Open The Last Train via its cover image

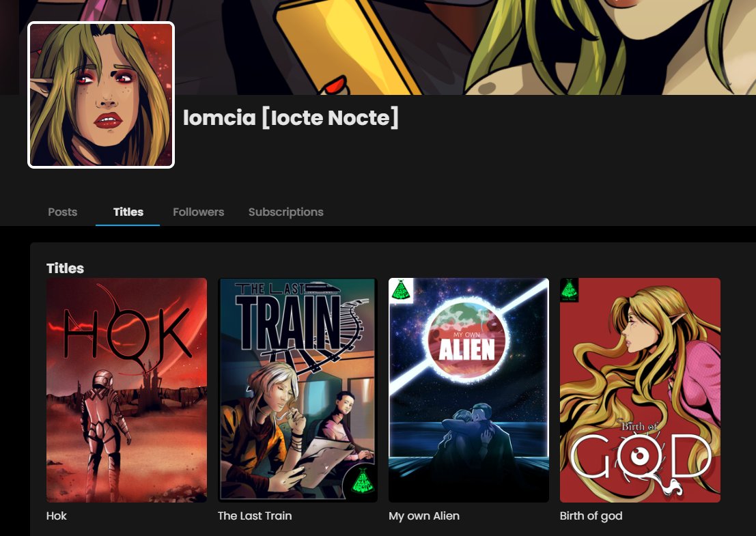coord(298,389)
